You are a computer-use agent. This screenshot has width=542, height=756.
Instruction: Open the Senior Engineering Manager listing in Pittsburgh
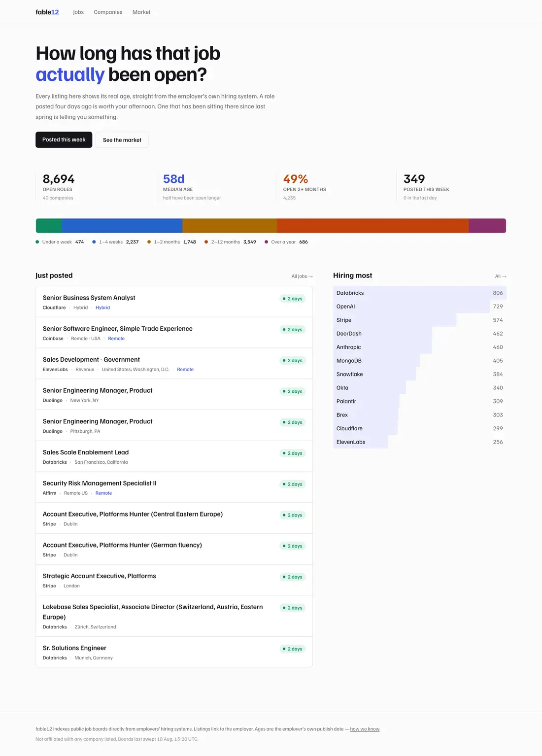174,426
